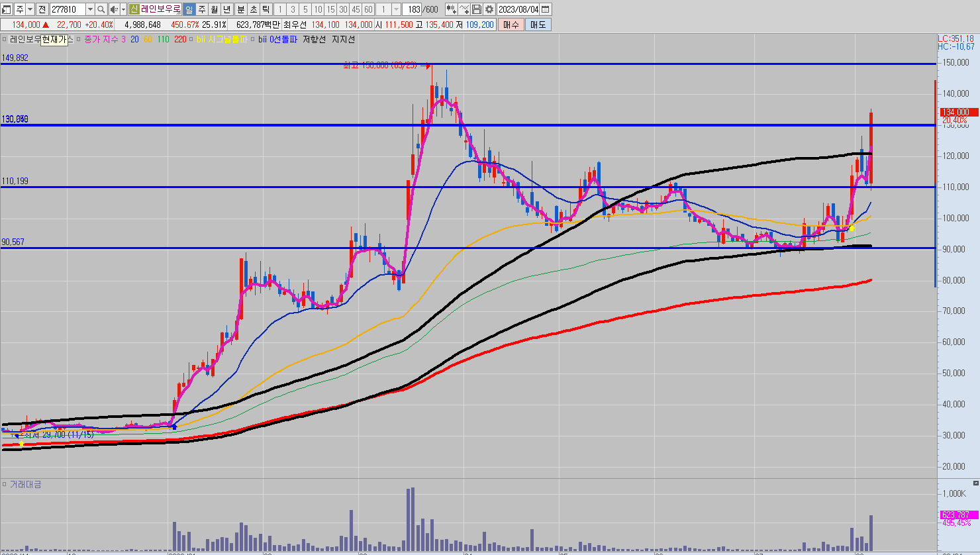Expand the dropdown arrow next to speaker

pos(123,9)
